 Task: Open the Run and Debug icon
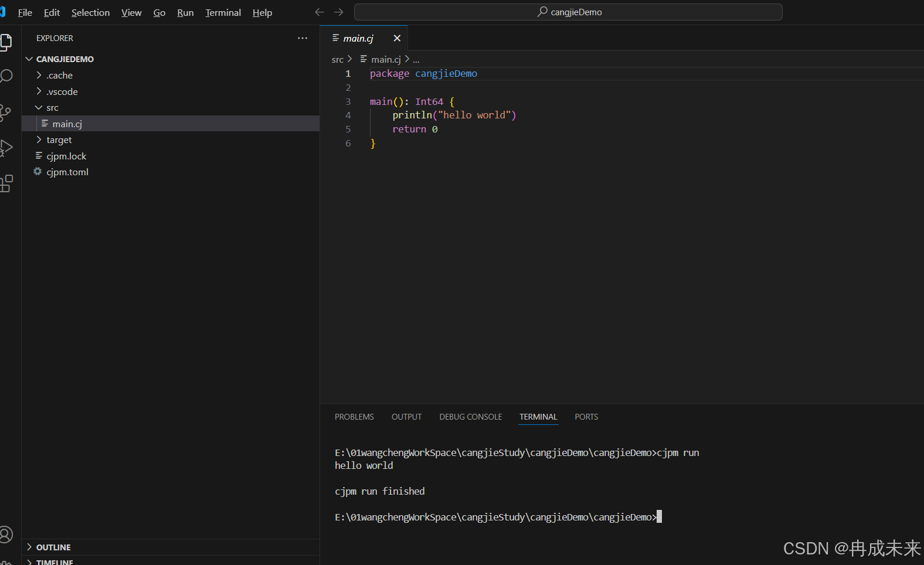(6, 148)
